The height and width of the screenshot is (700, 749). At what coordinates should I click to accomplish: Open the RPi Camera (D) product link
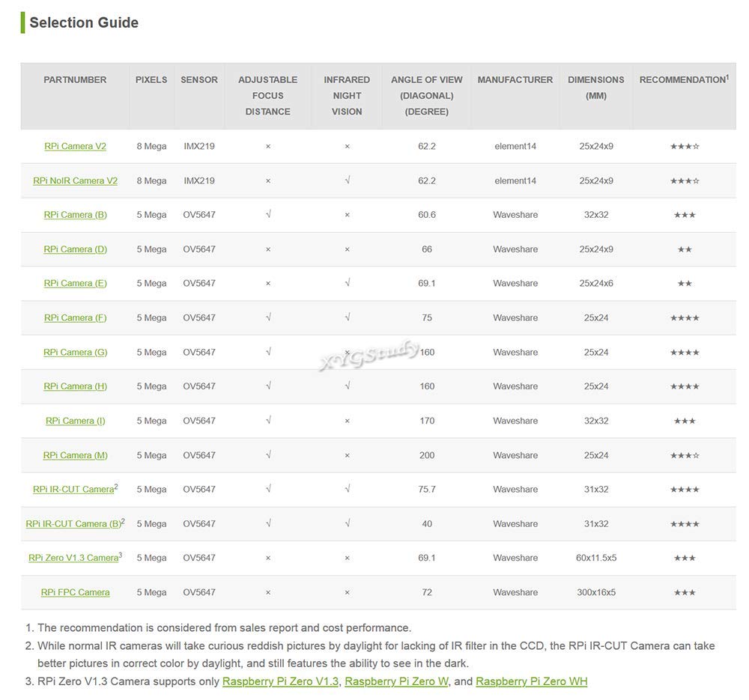coord(75,249)
